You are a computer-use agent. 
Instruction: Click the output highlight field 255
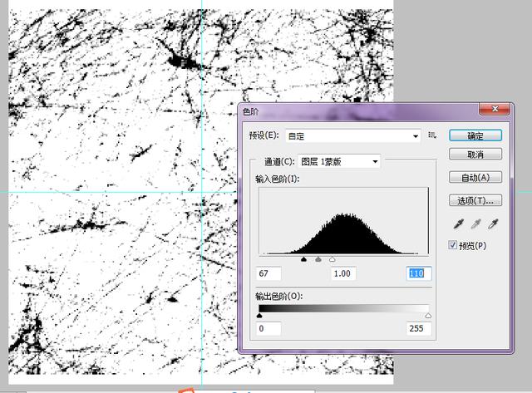(419, 328)
